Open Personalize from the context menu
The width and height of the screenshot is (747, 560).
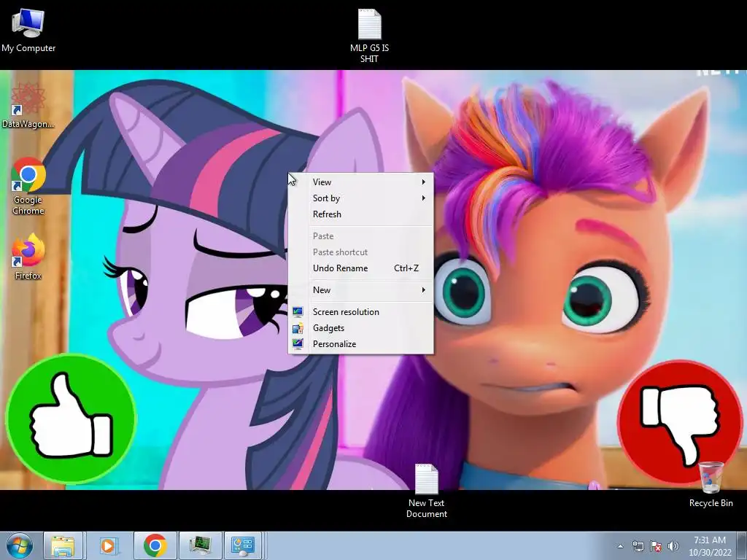click(360, 344)
